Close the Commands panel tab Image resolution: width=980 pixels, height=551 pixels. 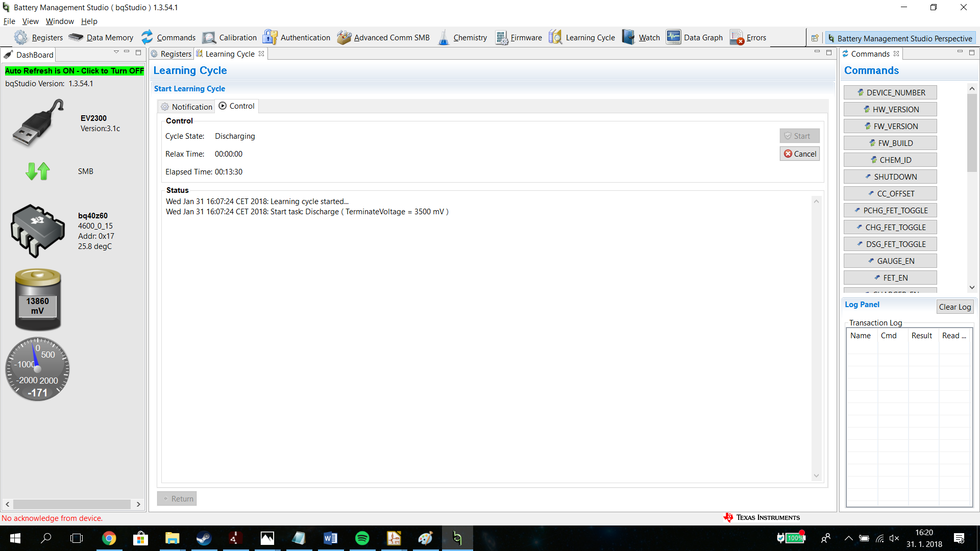896,54
